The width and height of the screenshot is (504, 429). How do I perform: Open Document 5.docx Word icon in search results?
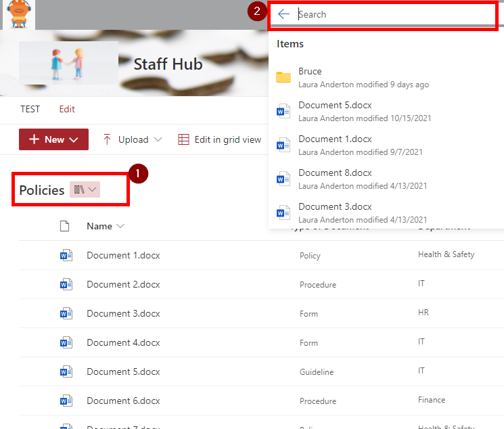(x=283, y=111)
